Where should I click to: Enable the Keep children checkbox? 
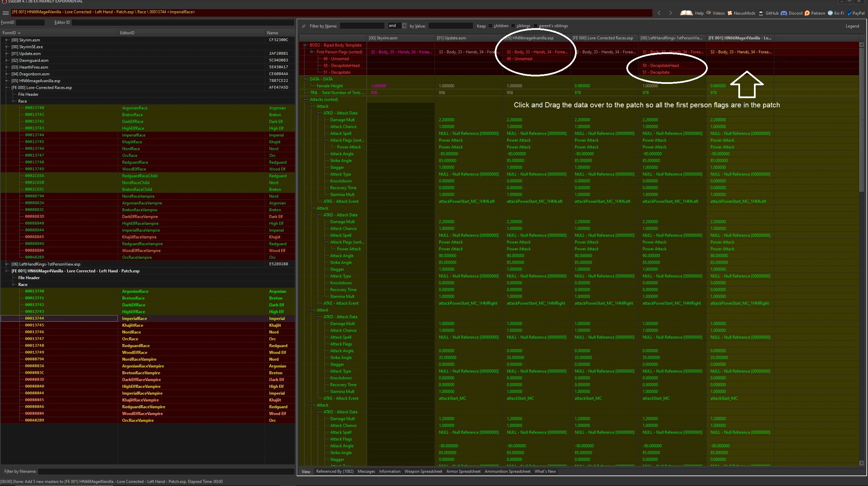pyautogui.click(x=490, y=26)
